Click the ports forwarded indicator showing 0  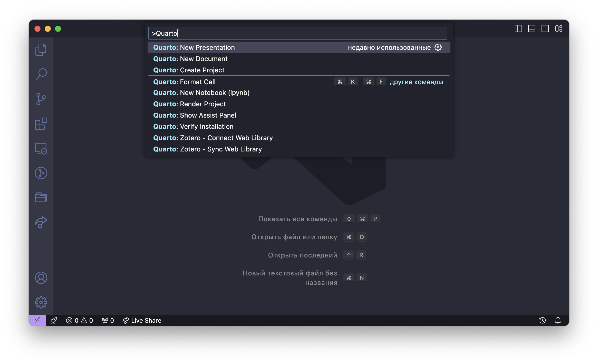click(108, 320)
